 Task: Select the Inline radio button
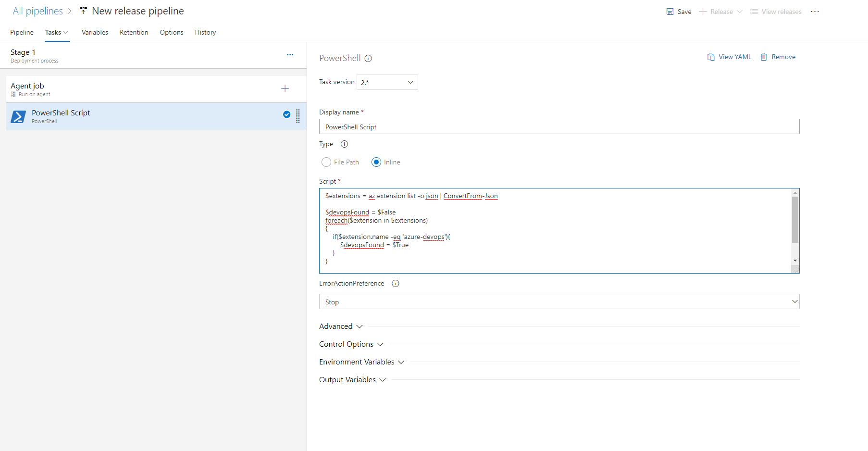(x=376, y=163)
